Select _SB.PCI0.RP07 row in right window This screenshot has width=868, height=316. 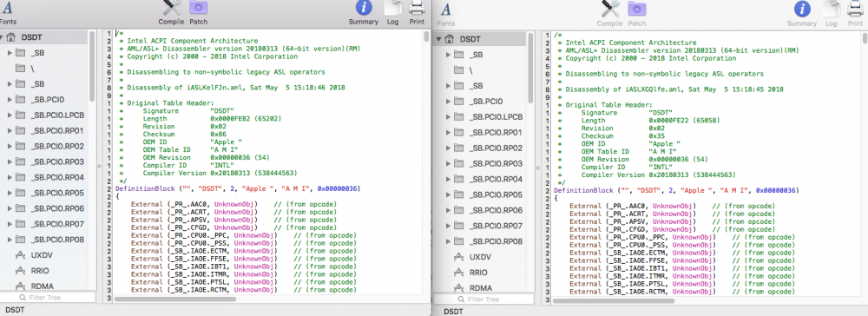pos(480,226)
